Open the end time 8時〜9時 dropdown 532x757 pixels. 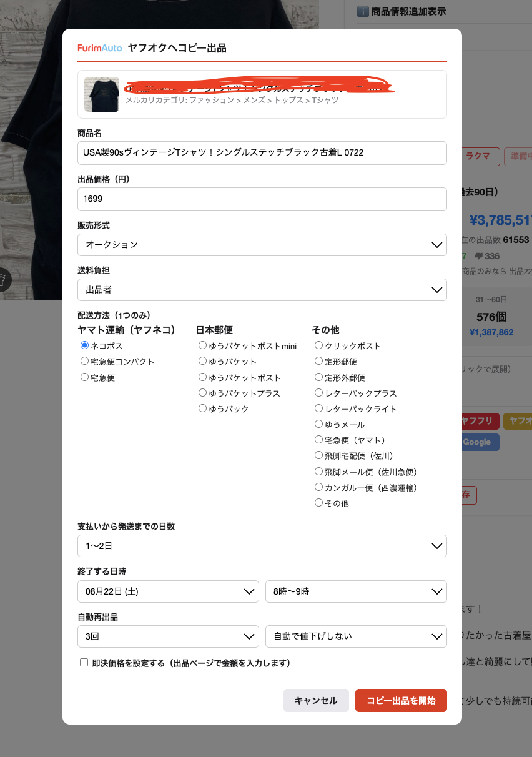[356, 591]
